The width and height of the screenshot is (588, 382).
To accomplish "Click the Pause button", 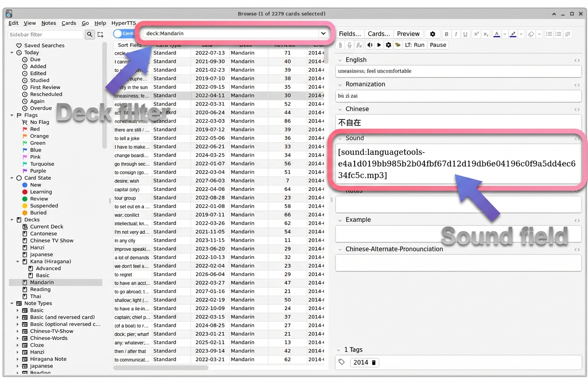I will point(438,45).
